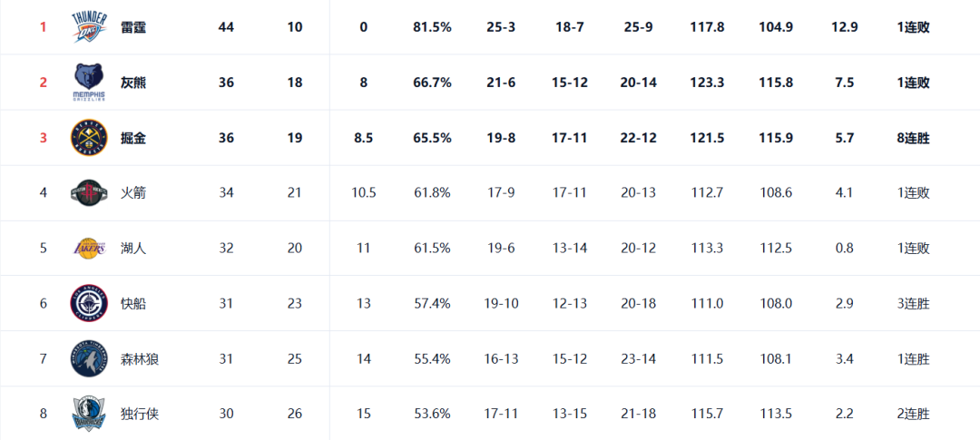This screenshot has height=440, width=980.
Task: Select the 火箭 team name
Action: (x=133, y=192)
